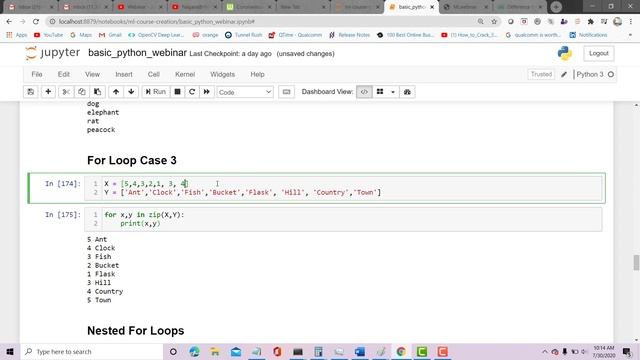Image resolution: width=640 pixels, height=360 pixels.
Task: Open the Insert menu
Action: (124, 74)
